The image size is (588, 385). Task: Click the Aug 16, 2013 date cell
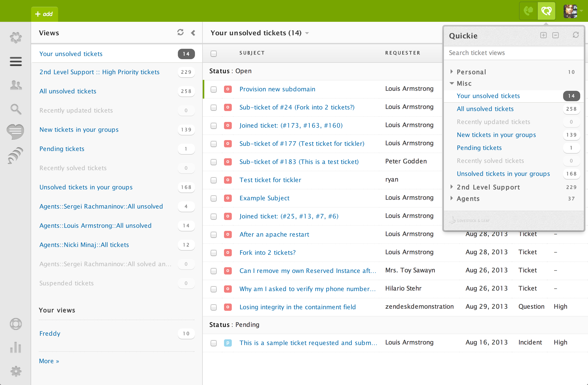[x=487, y=342]
